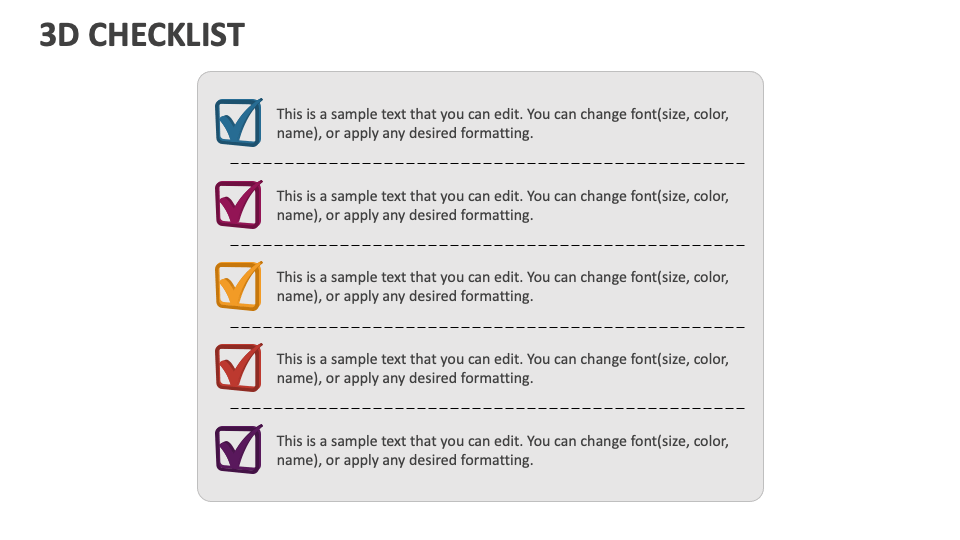Select the red 3D checkbox icon

[x=239, y=367]
